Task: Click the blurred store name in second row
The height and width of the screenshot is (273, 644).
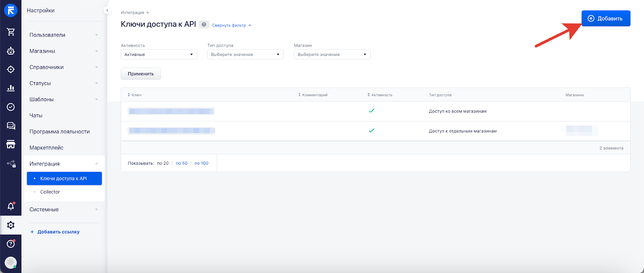Action: 580,130
